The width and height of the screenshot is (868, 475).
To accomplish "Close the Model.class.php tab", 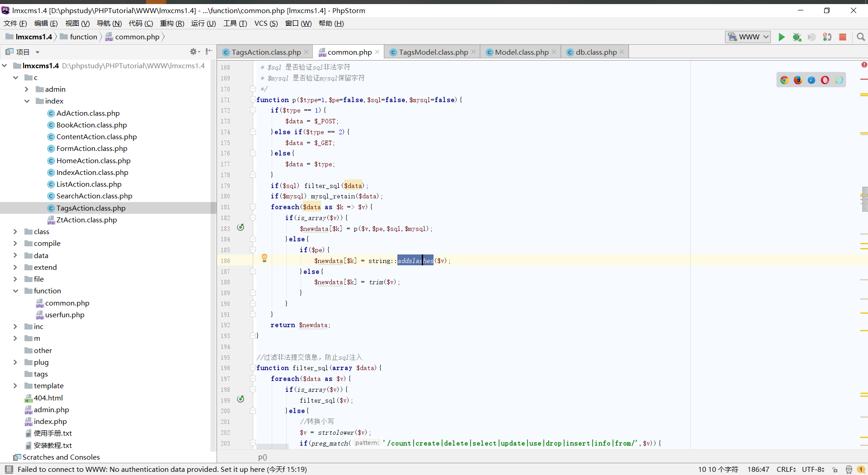I will (554, 52).
